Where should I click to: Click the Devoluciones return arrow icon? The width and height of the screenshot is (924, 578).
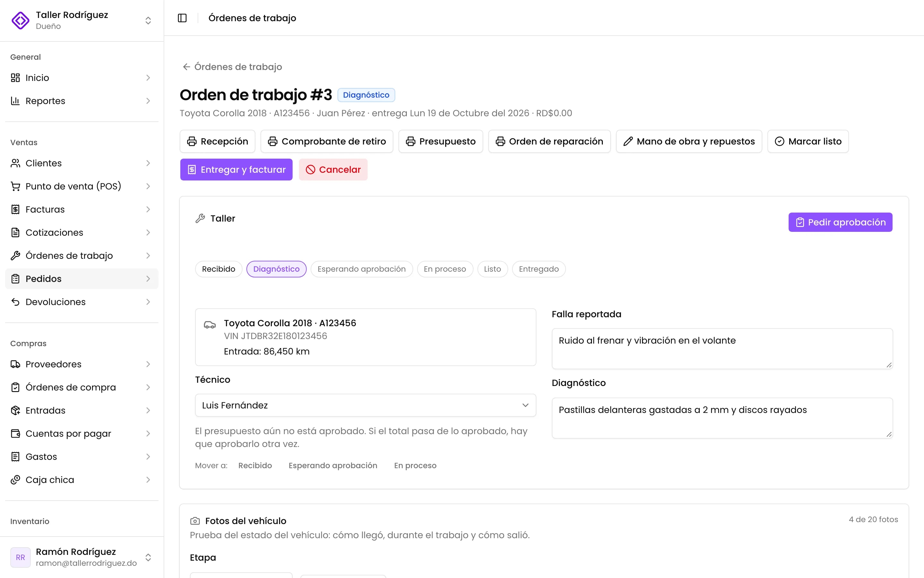click(x=15, y=302)
